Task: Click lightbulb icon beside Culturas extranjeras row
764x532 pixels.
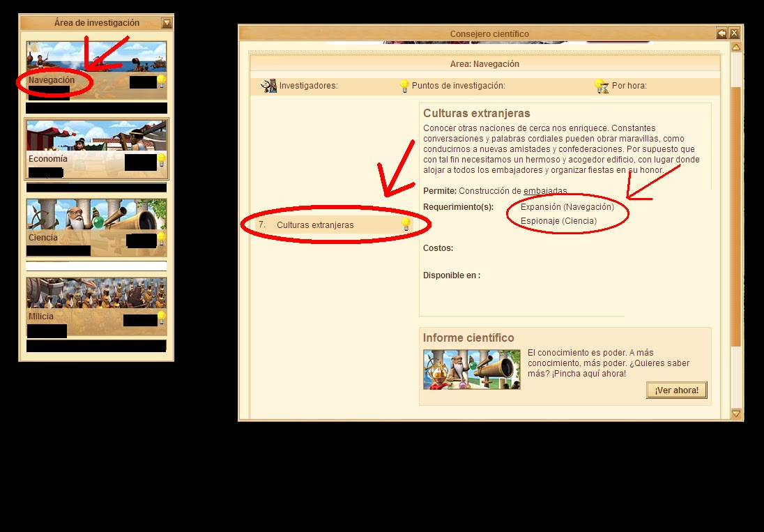Action: tap(406, 225)
